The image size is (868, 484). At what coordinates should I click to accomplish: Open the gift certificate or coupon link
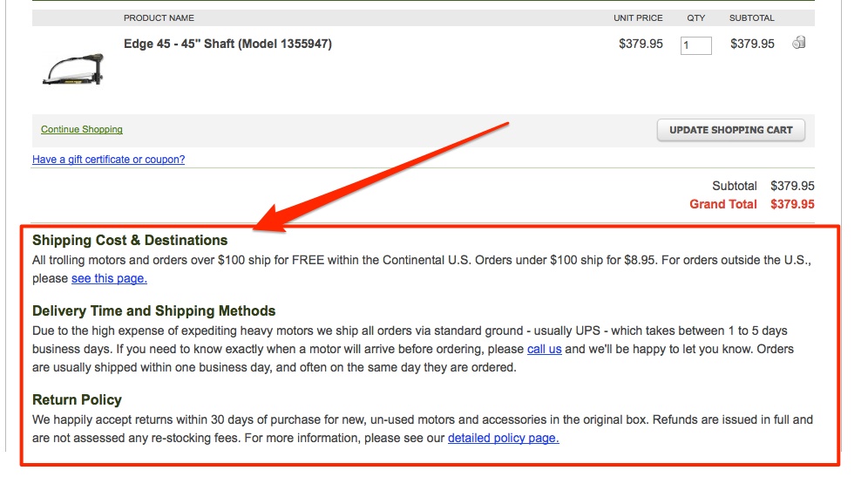pos(108,160)
